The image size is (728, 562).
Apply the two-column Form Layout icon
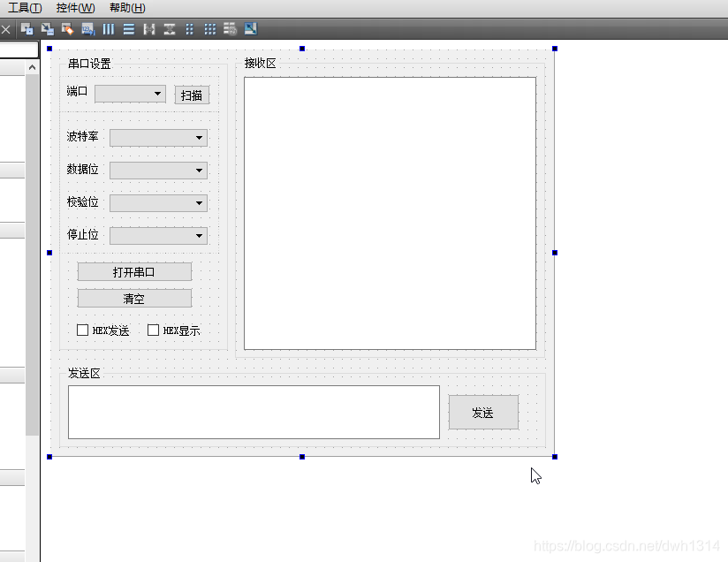tap(189, 29)
